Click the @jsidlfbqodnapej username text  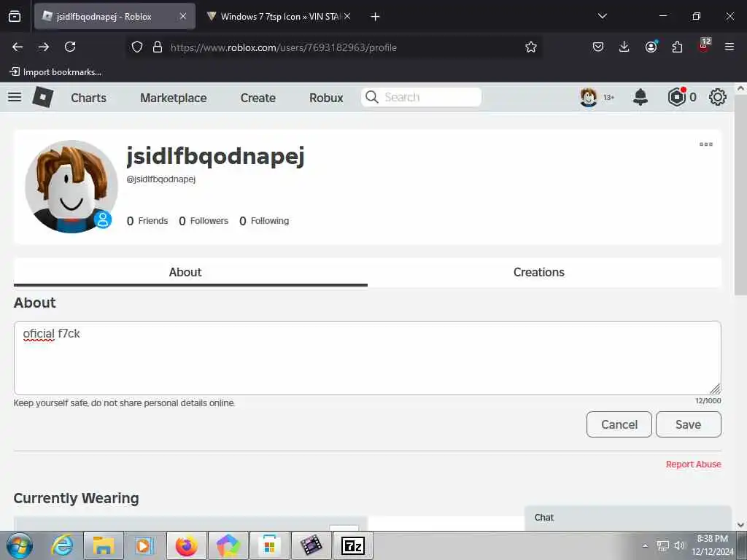(x=161, y=179)
